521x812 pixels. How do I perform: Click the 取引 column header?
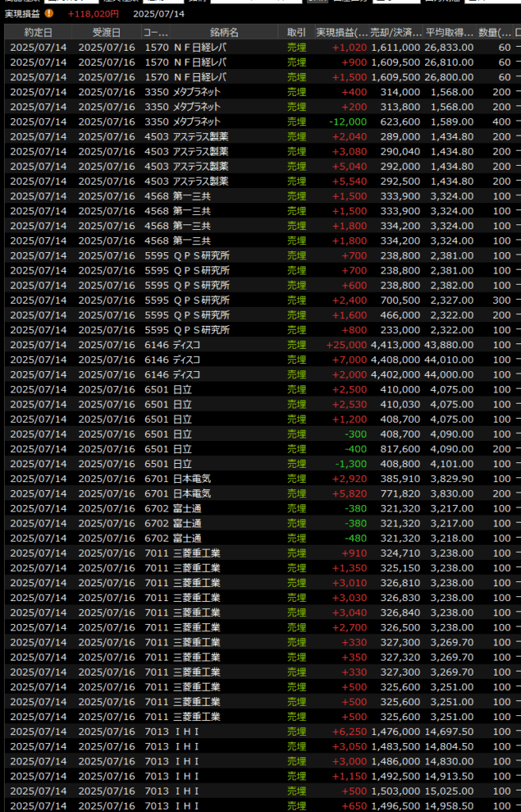tap(297, 32)
